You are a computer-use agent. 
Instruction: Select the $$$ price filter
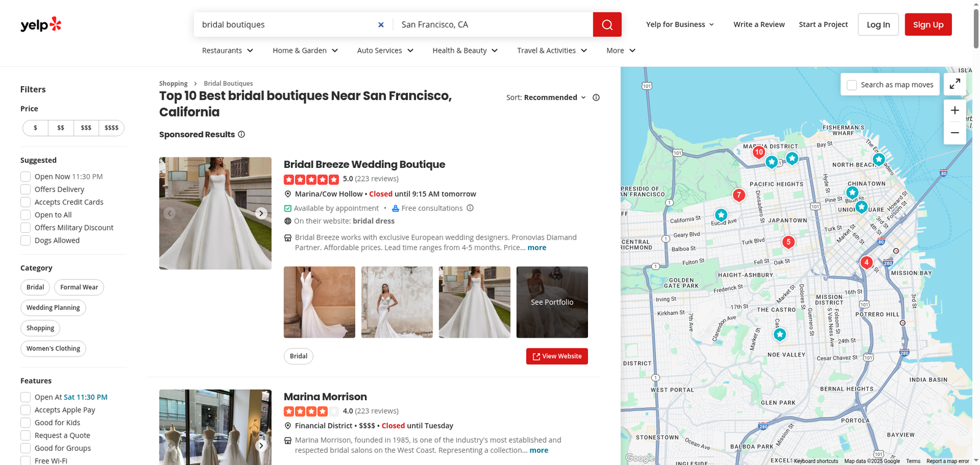(86, 128)
